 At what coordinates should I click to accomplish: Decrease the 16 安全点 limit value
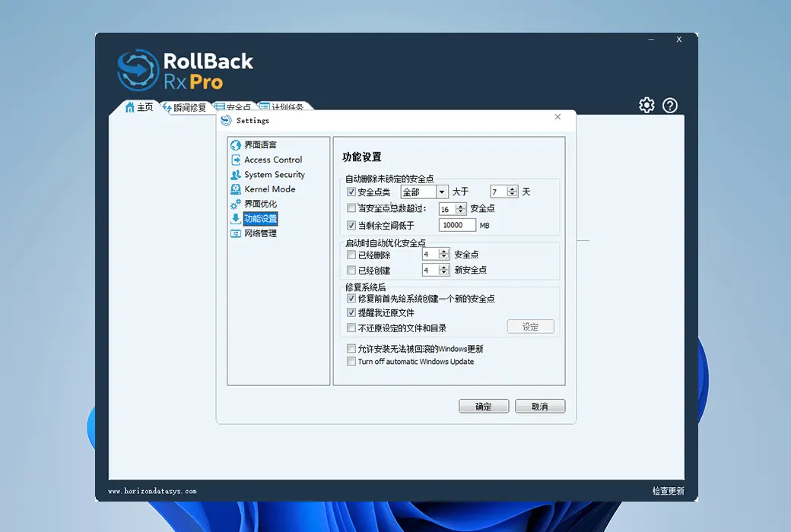(461, 211)
